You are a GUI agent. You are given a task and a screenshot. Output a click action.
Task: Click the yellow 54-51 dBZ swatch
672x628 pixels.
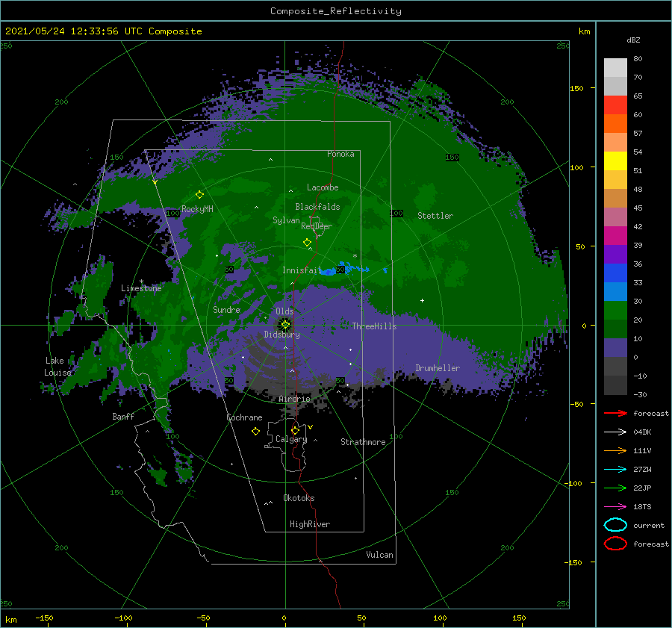pos(615,161)
